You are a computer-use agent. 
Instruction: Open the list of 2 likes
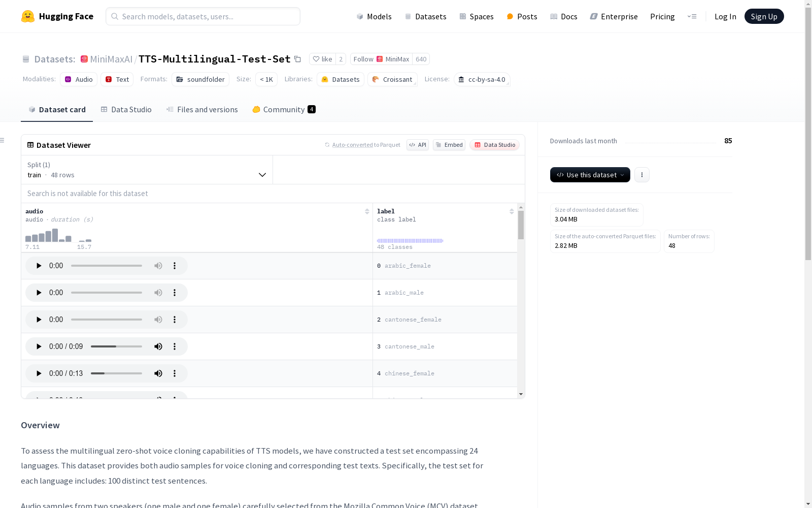pyautogui.click(x=341, y=59)
